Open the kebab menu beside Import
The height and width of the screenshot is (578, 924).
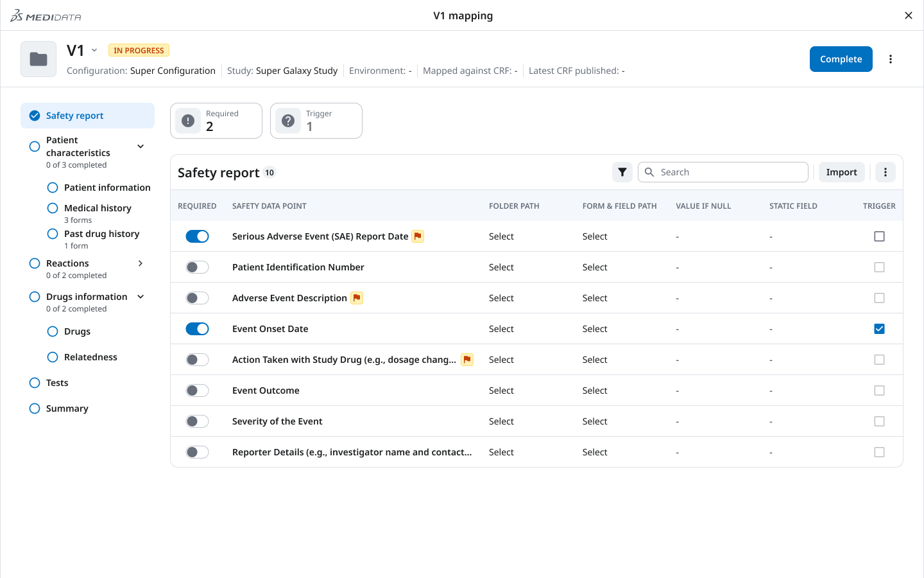[885, 172]
